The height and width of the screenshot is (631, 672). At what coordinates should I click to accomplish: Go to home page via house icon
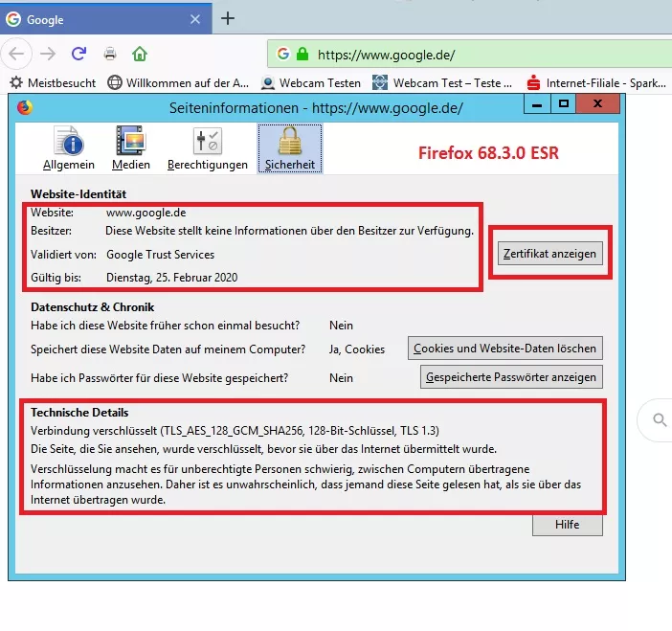(x=140, y=54)
